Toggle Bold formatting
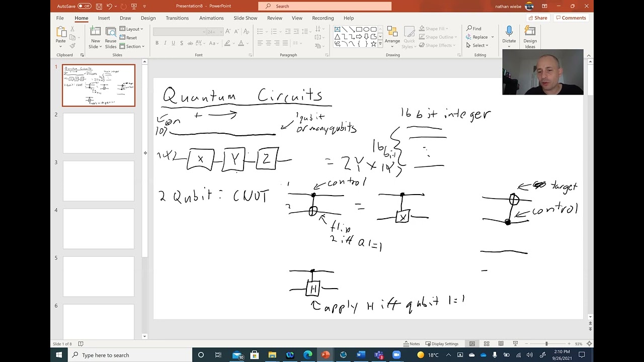Screen dimensions: 644x362 [157, 43]
